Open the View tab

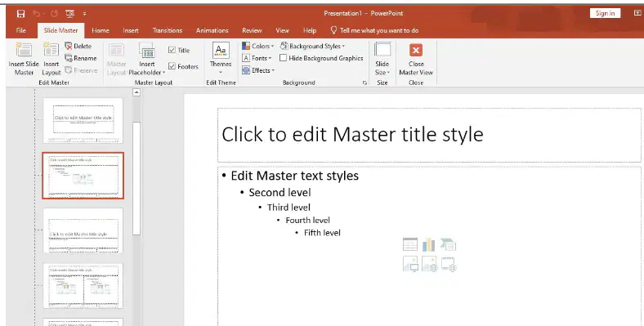(282, 30)
